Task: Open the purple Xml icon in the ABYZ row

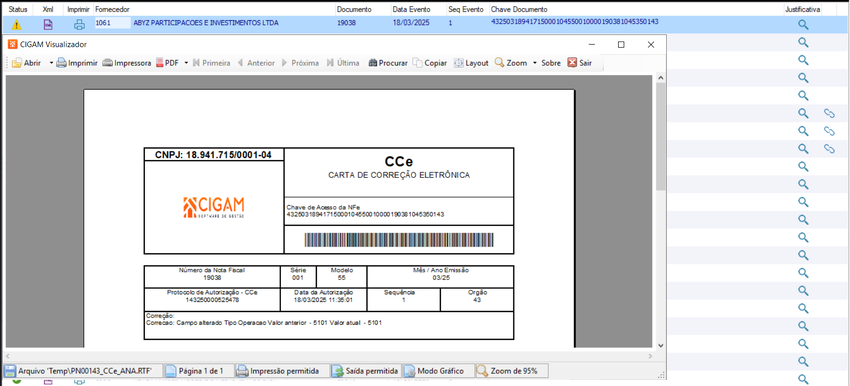Action: point(48,24)
